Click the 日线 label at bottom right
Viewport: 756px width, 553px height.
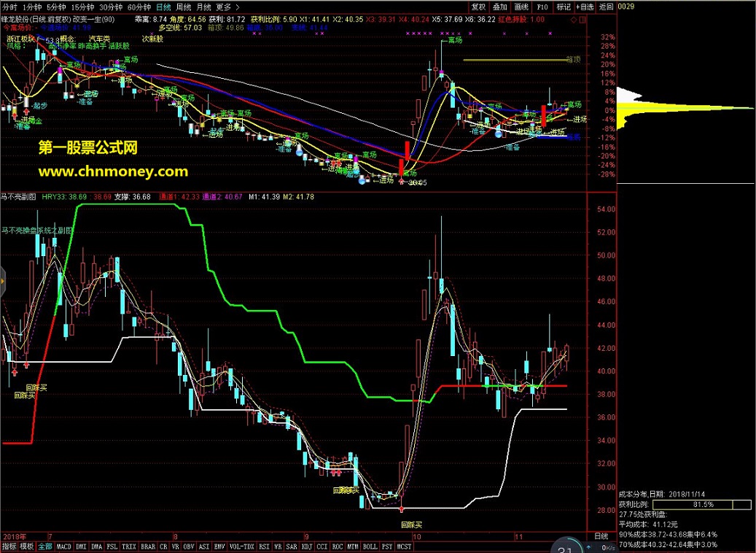click(x=601, y=536)
